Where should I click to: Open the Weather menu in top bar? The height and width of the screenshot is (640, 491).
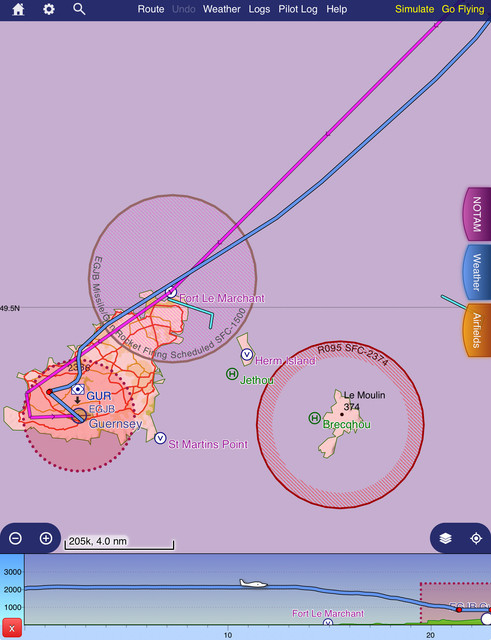point(222,9)
